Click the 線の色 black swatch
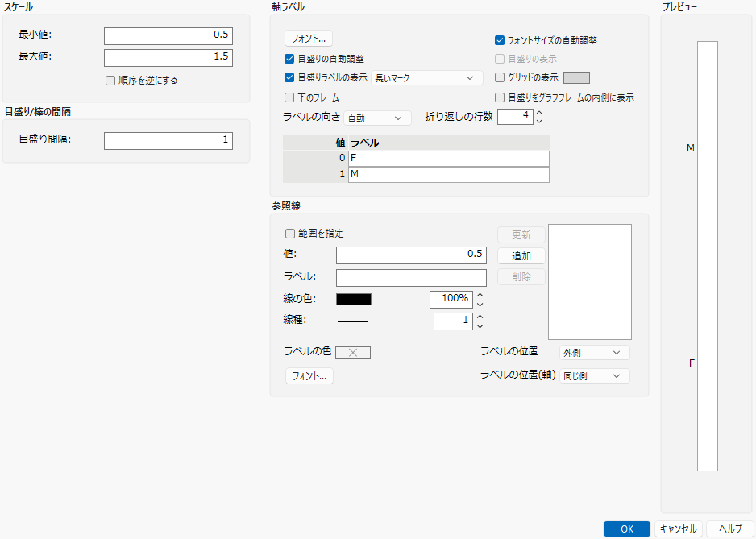 354,300
